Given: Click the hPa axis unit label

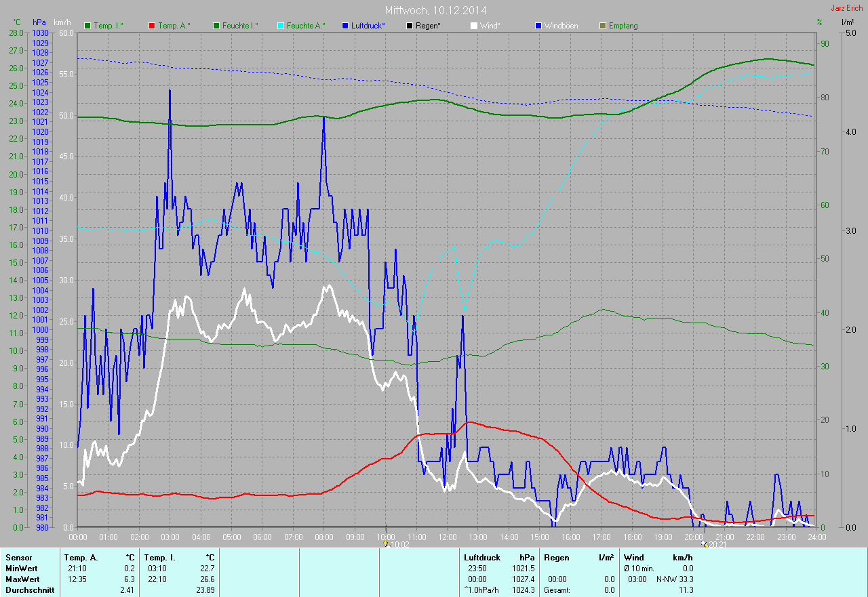Looking at the screenshot, I should coord(39,22).
